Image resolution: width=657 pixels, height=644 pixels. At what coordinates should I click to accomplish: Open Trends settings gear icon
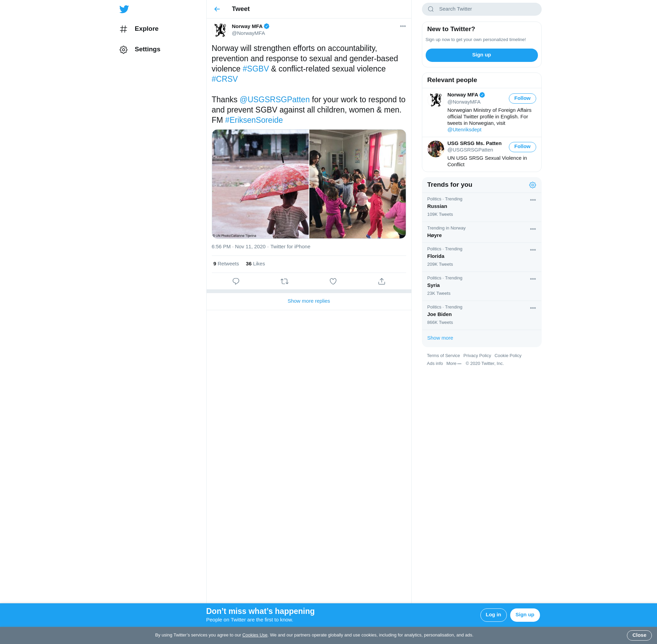click(532, 185)
